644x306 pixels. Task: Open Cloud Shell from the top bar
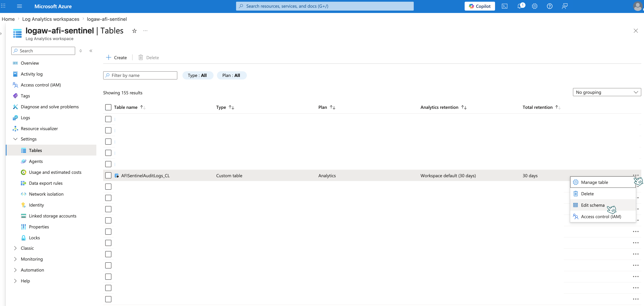click(x=504, y=6)
